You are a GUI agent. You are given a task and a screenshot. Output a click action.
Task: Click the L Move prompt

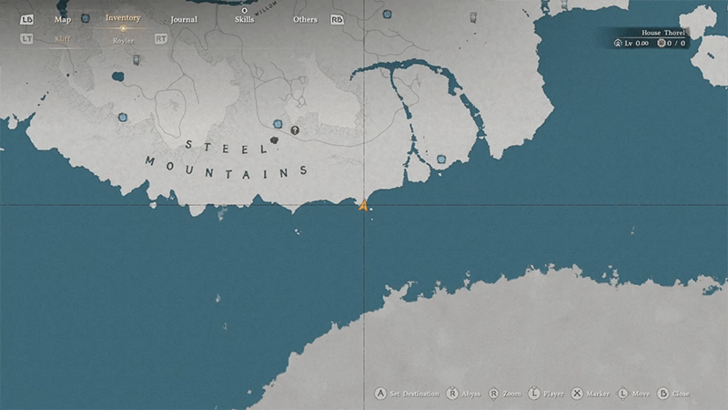click(x=633, y=394)
